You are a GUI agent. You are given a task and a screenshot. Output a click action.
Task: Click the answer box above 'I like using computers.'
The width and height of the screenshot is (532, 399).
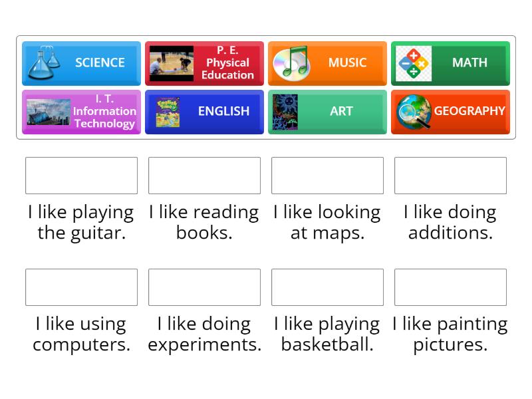[x=81, y=287]
